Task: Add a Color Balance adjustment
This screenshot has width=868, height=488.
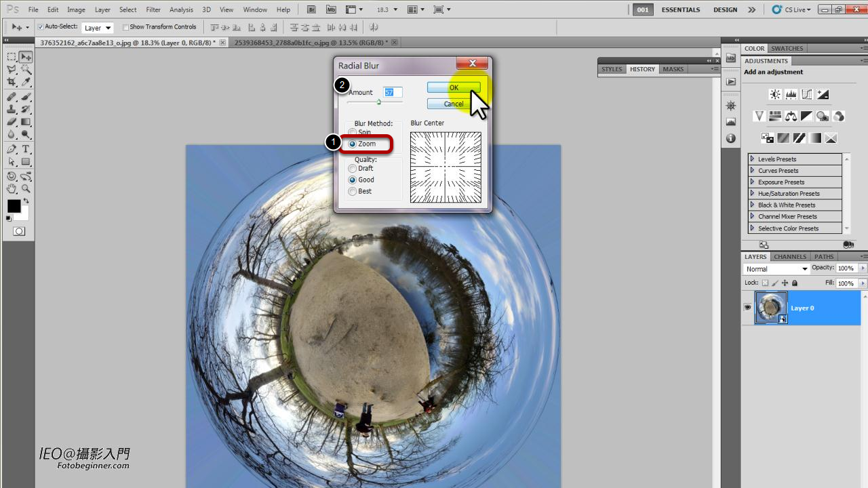Action: pyautogui.click(x=791, y=116)
